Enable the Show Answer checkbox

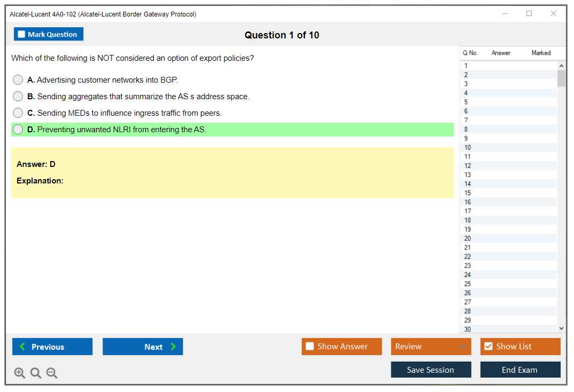(310, 347)
